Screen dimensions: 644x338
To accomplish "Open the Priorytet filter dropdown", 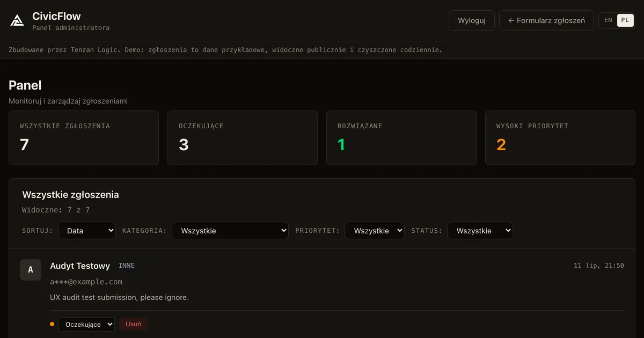I will pyautogui.click(x=375, y=231).
